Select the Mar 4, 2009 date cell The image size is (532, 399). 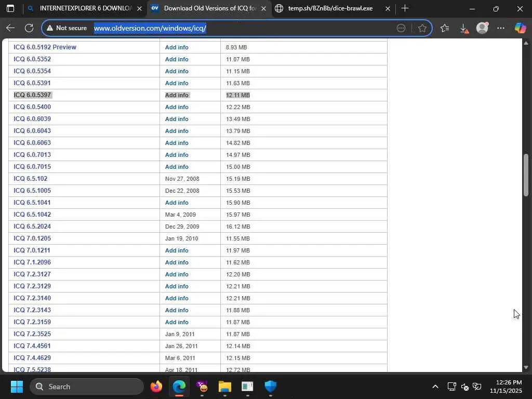tap(180, 215)
